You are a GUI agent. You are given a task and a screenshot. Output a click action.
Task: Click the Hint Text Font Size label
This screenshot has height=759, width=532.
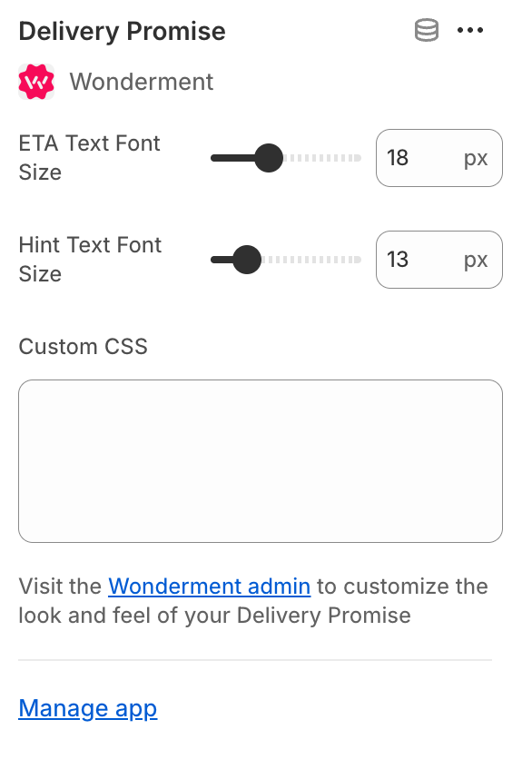coord(90,260)
